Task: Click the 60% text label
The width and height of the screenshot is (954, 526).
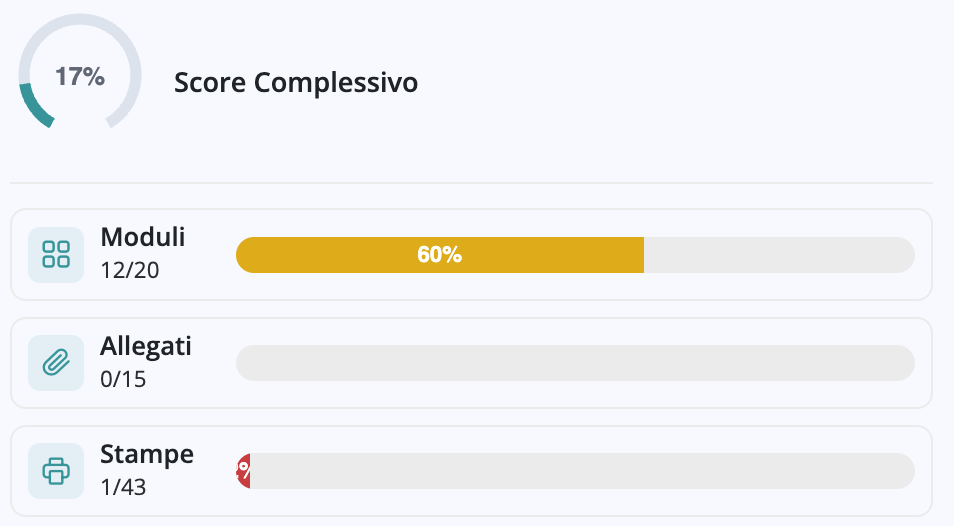Action: [x=439, y=255]
